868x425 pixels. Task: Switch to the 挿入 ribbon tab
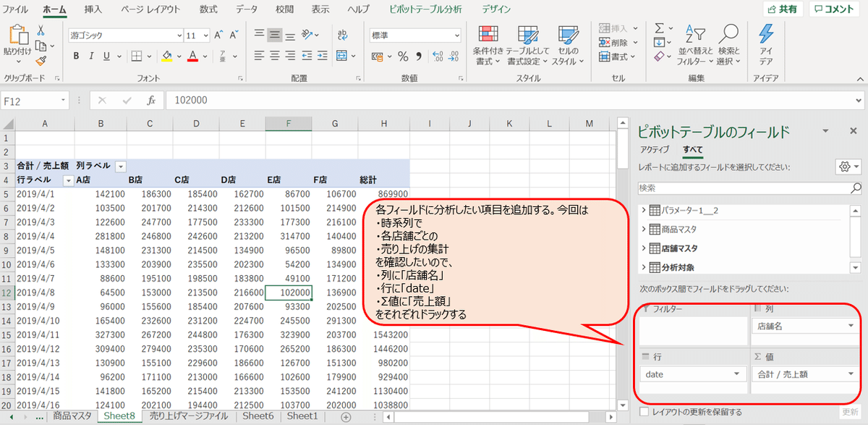[x=93, y=9]
